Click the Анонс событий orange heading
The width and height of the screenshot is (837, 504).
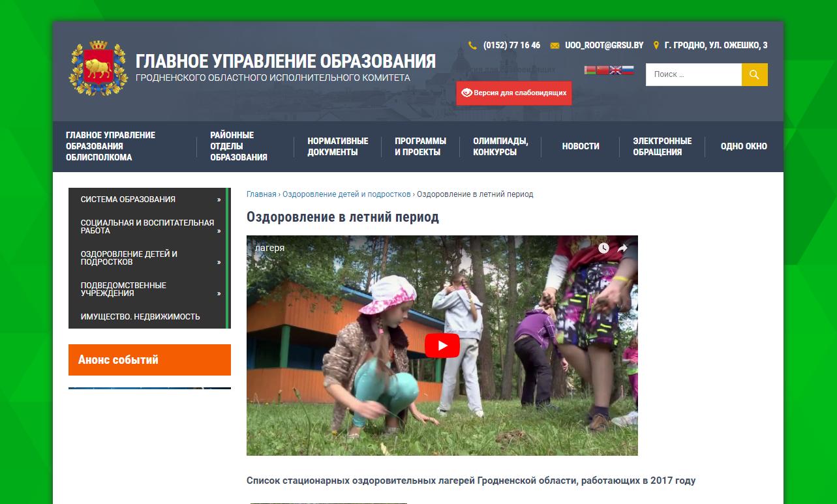[x=149, y=360]
